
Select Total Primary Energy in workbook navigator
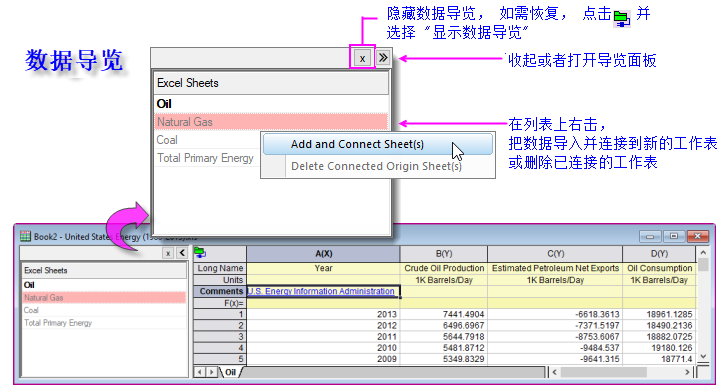pyautogui.click(x=104, y=323)
